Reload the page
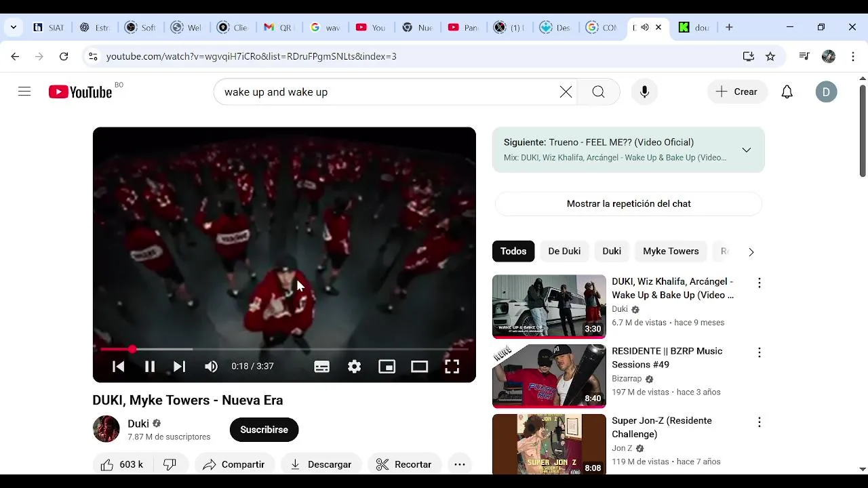 click(x=64, y=56)
